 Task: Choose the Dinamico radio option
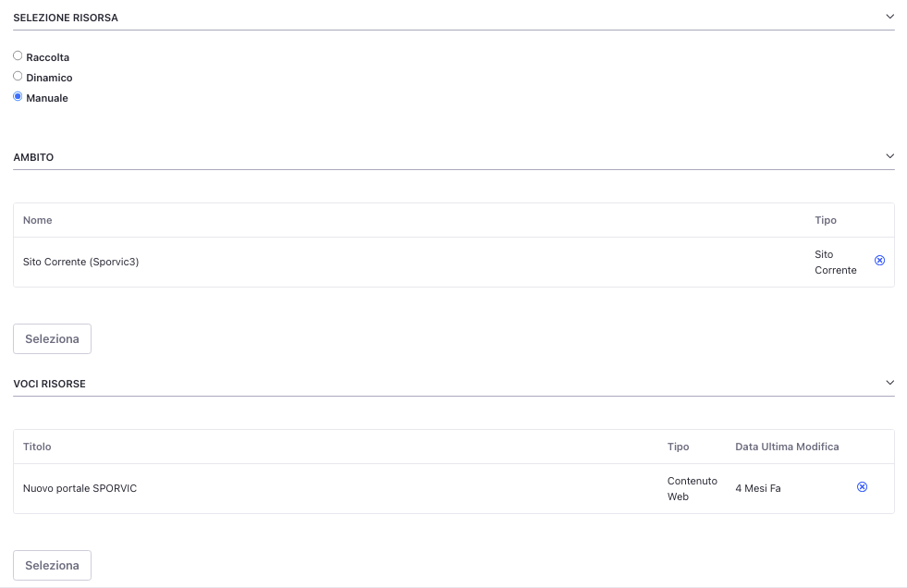pyautogui.click(x=18, y=77)
